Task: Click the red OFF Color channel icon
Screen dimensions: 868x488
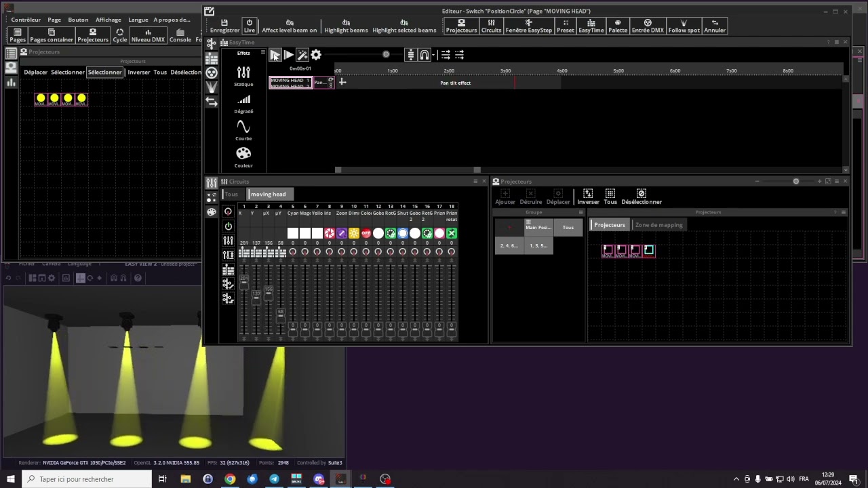Action: (366, 233)
